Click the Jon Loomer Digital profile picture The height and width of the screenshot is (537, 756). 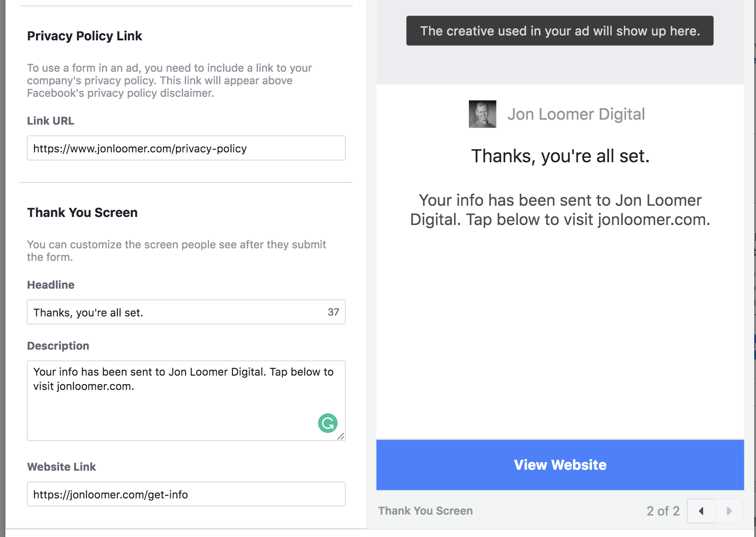(x=482, y=114)
